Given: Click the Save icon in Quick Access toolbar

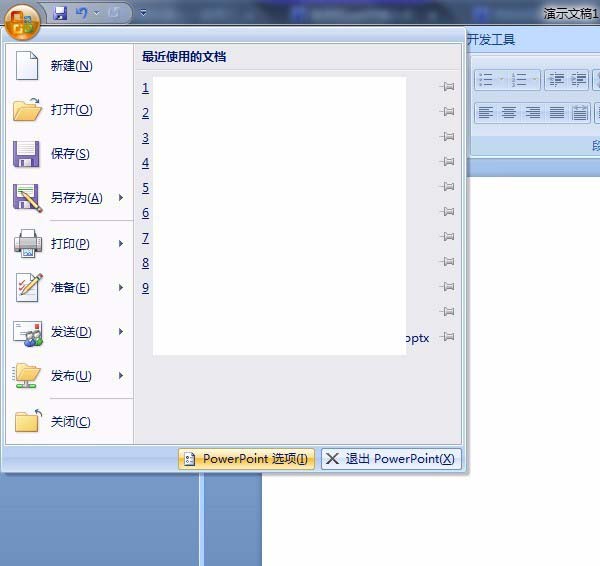Looking at the screenshot, I should coord(60,13).
